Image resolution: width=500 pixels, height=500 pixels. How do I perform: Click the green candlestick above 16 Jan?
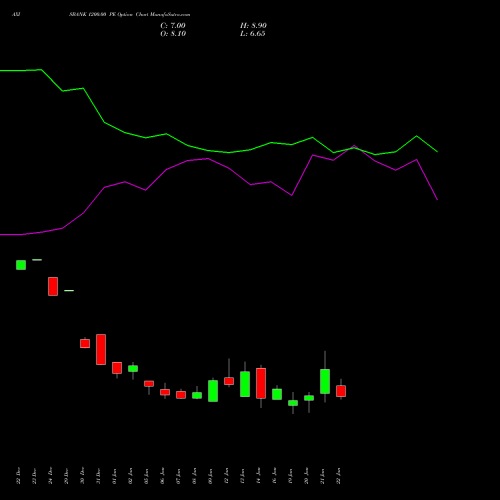(x=277, y=394)
